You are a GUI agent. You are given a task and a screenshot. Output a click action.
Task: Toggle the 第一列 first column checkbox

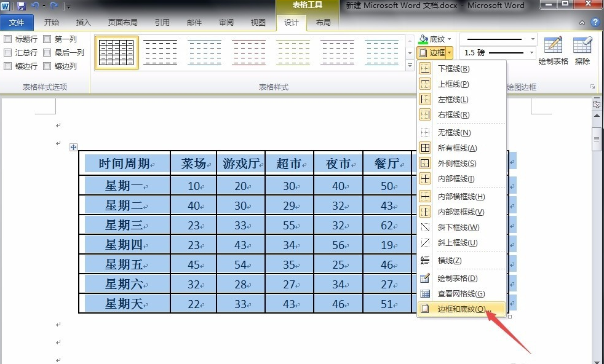(47, 39)
